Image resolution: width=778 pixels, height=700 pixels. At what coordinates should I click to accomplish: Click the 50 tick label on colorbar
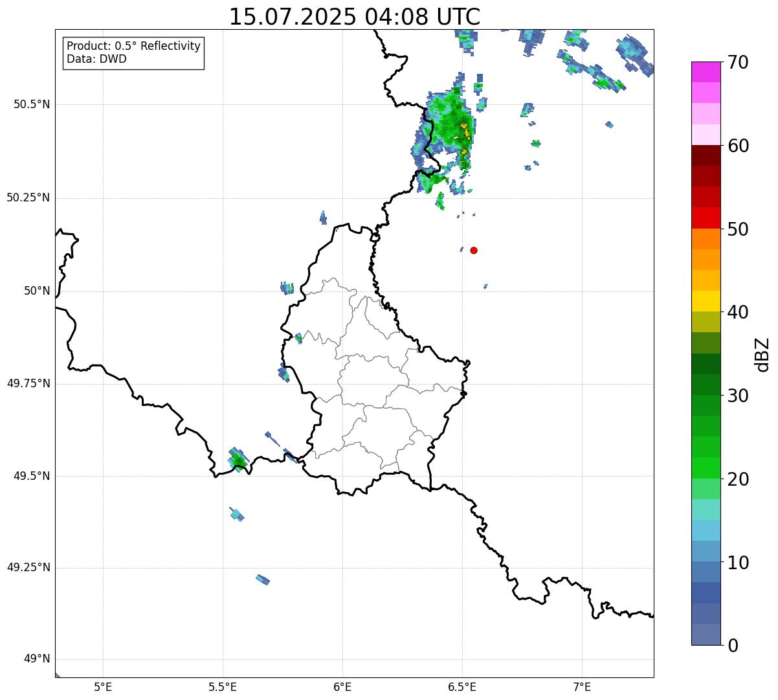point(738,229)
